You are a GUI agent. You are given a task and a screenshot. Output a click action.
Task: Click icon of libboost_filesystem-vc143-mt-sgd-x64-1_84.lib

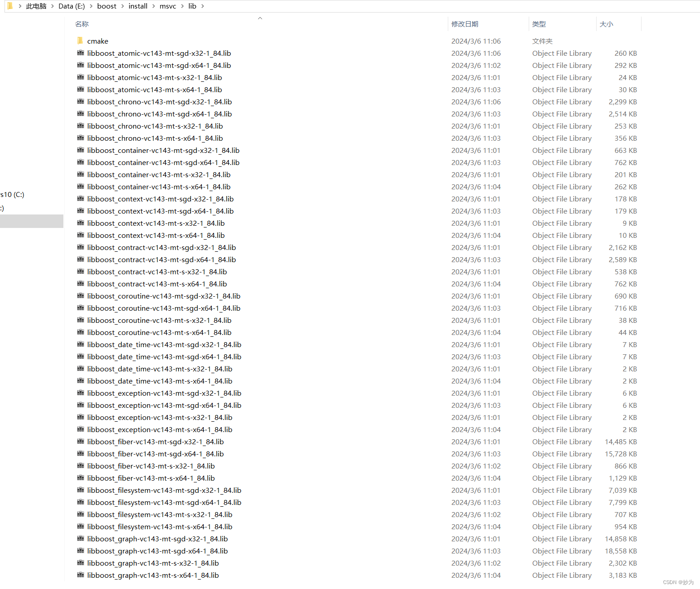(x=80, y=502)
